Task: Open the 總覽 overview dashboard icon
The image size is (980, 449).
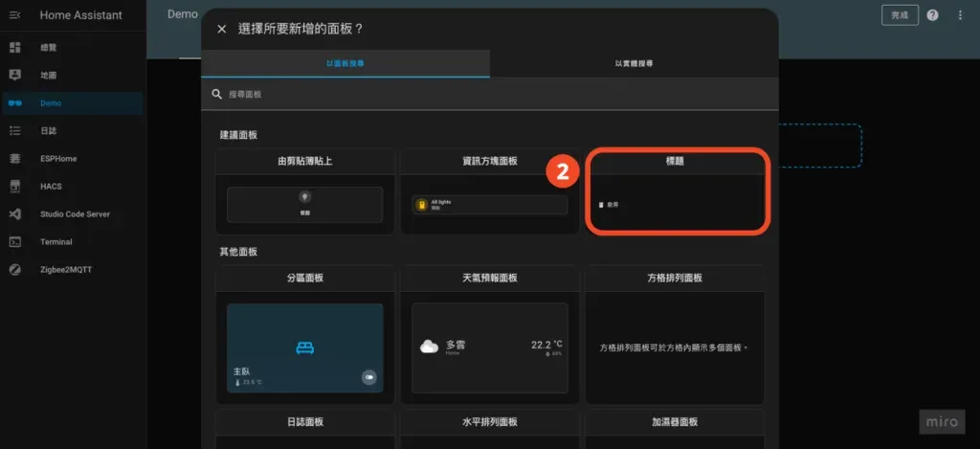Action: (x=15, y=48)
